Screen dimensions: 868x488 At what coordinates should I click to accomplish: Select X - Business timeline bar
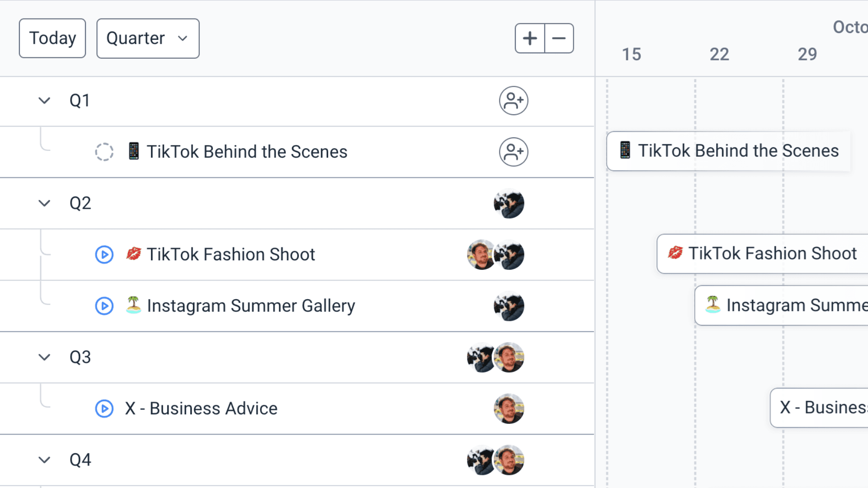tap(819, 408)
